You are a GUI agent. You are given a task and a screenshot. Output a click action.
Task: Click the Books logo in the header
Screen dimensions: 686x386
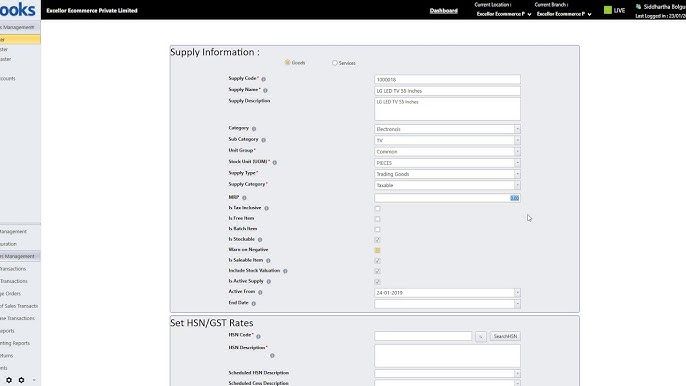pos(18,9)
